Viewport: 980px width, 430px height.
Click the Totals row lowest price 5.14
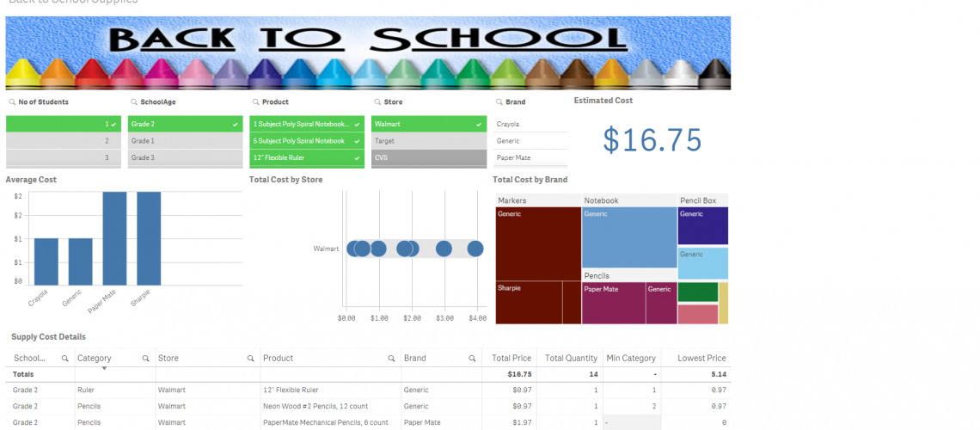click(695, 374)
